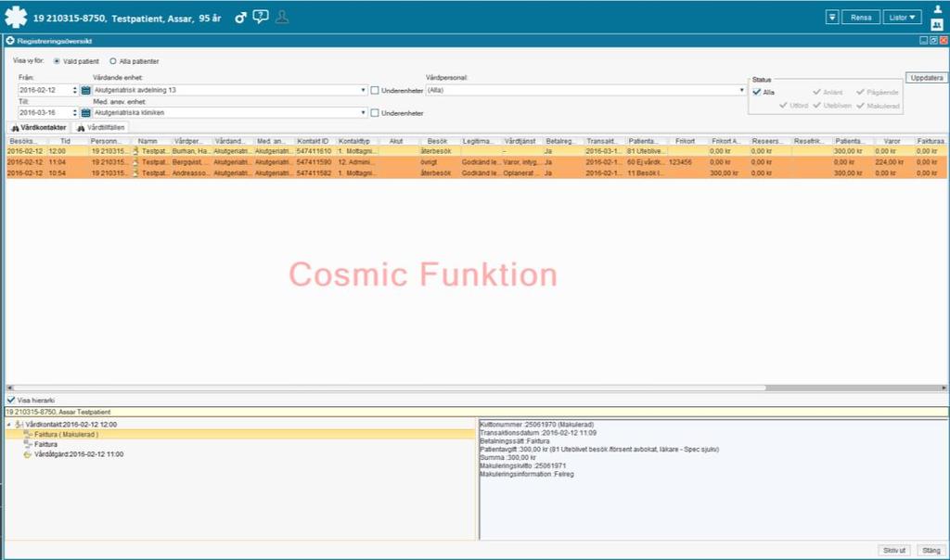Open the Vårdande enhet dropdown
The width and height of the screenshot is (950, 560).
click(363, 90)
